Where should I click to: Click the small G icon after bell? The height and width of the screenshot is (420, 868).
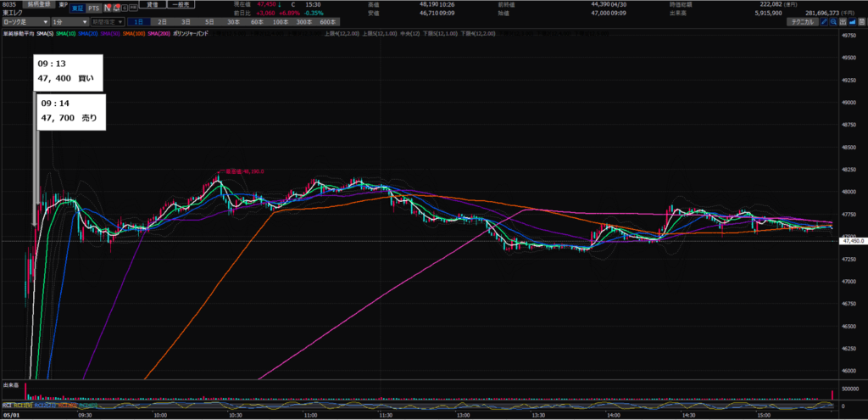point(125,8)
